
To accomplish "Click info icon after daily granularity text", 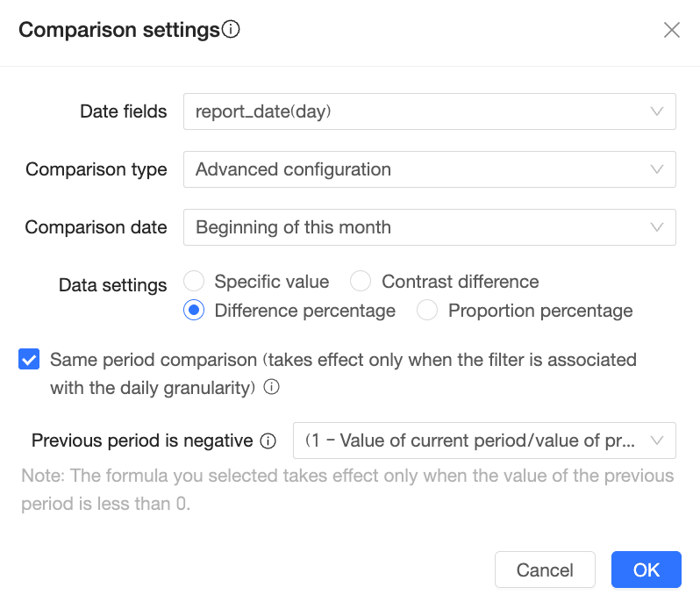I will pyautogui.click(x=272, y=387).
